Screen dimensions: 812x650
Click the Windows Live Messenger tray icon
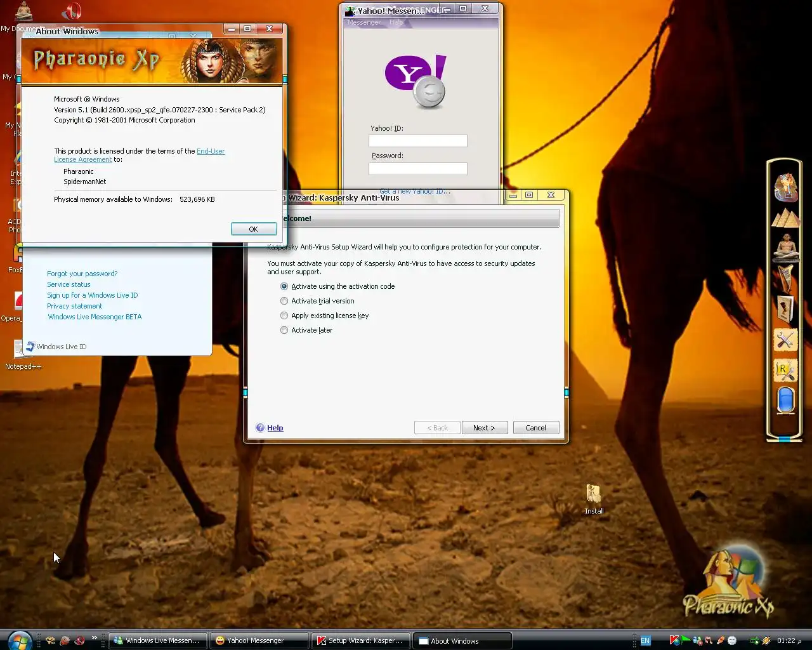click(697, 640)
